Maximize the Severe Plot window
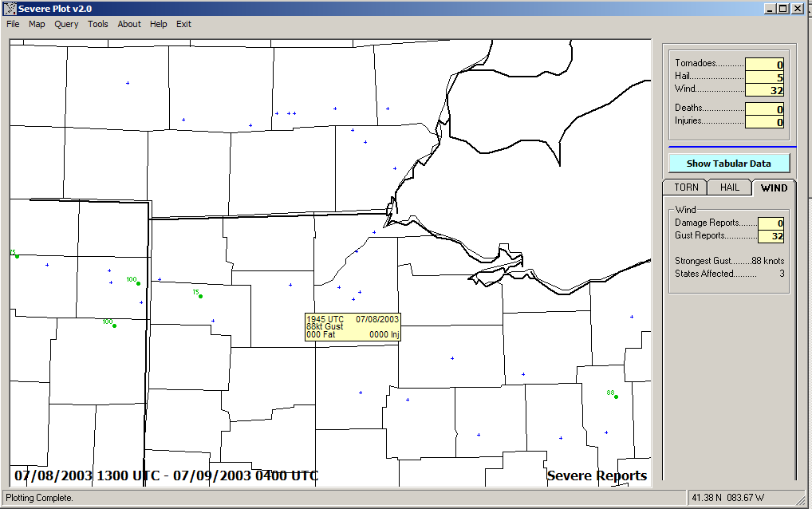The height and width of the screenshot is (509, 812). point(783,8)
